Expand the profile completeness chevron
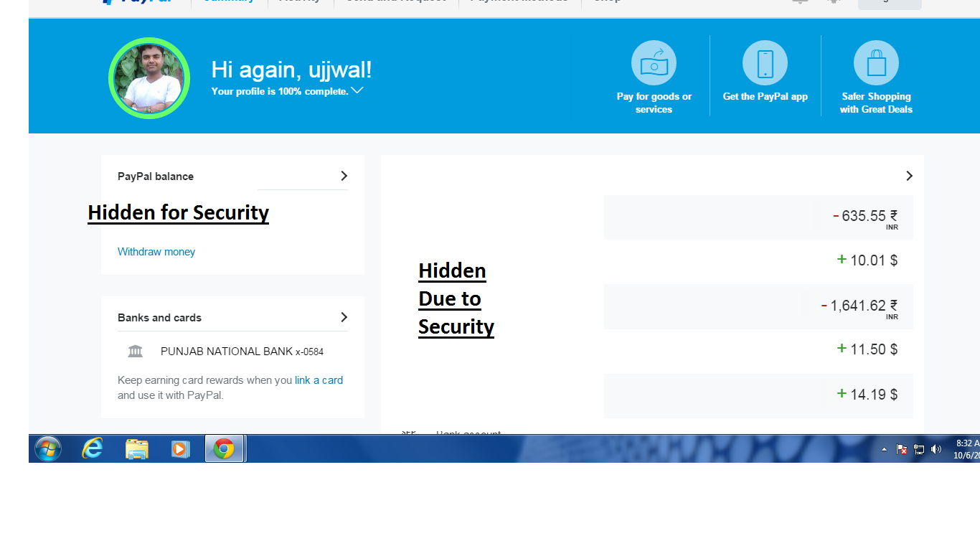The height and width of the screenshot is (551, 980). click(x=357, y=90)
